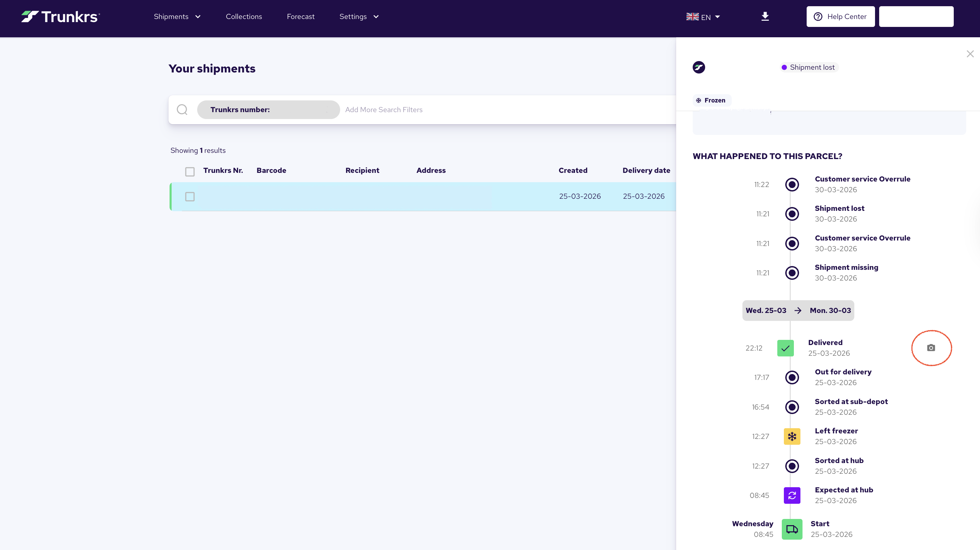The height and width of the screenshot is (550, 980).
Task: Click the question mark help icon
Action: pos(818,16)
